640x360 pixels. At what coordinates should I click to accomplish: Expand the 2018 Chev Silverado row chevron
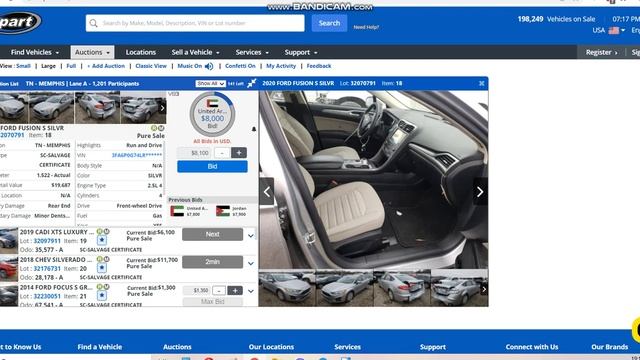(x=251, y=263)
